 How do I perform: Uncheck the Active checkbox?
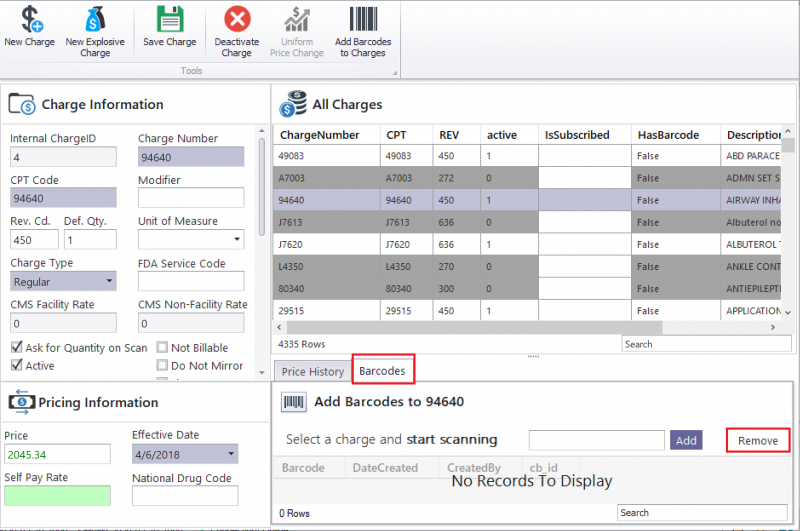click(17, 366)
